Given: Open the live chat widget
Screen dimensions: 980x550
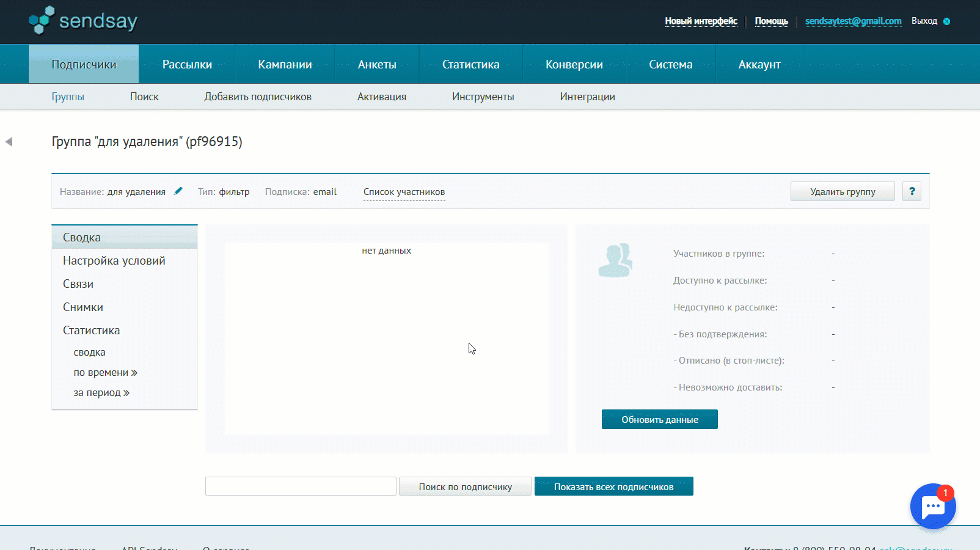Looking at the screenshot, I should [932, 506].
